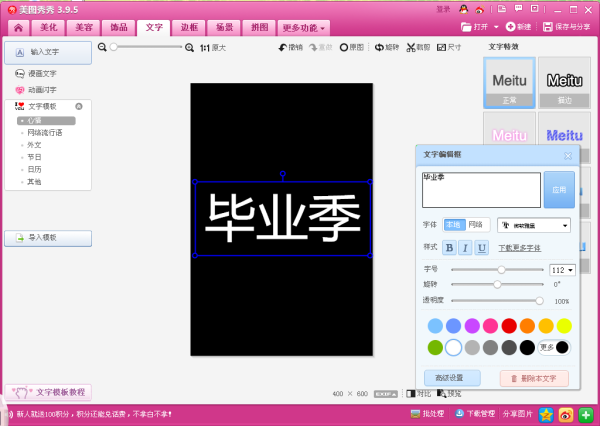600x426 pixels.
Task: Click the zoom out magnifier icon
Action: [x=102, y=47]
